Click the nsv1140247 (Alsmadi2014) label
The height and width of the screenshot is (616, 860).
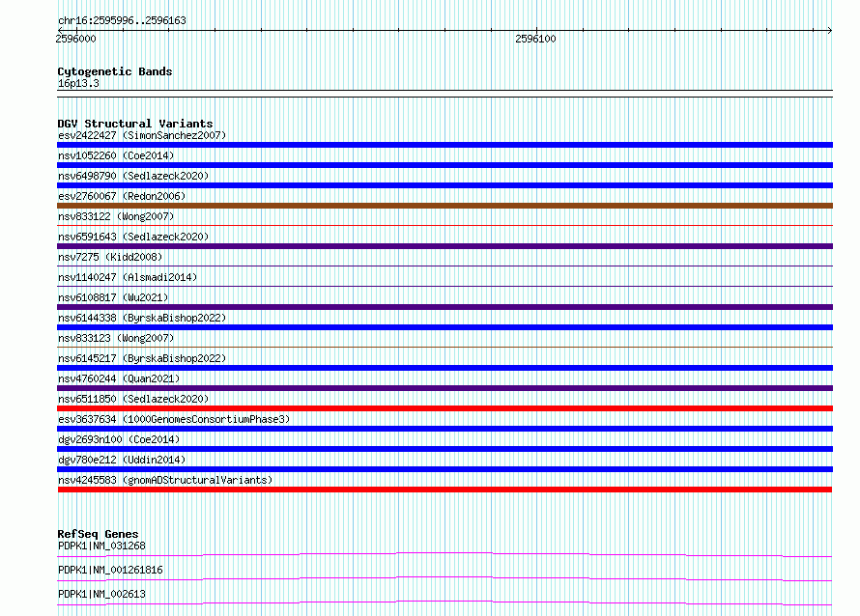[x=128, y=277]
